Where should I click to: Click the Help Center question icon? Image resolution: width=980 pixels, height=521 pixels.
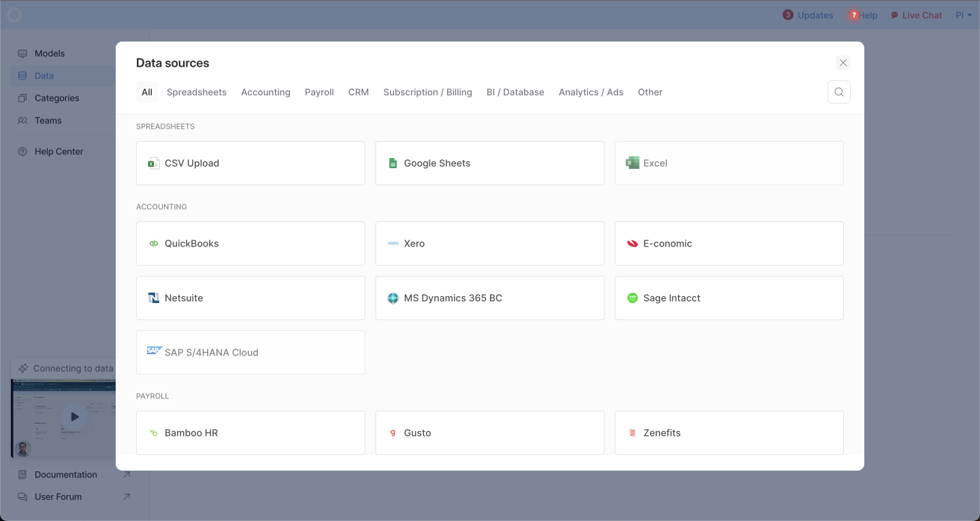(x=22, y=151)
